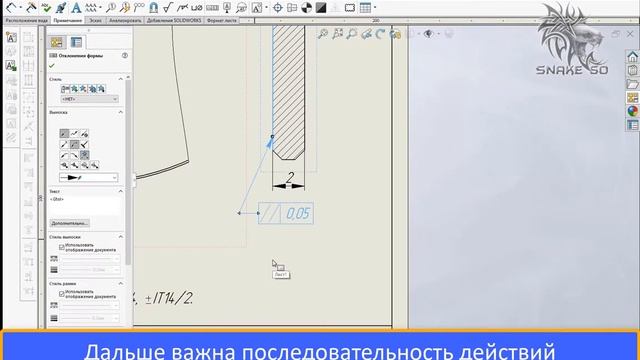Add a center mark
The image size is (640, 360).
pos(278,7)
